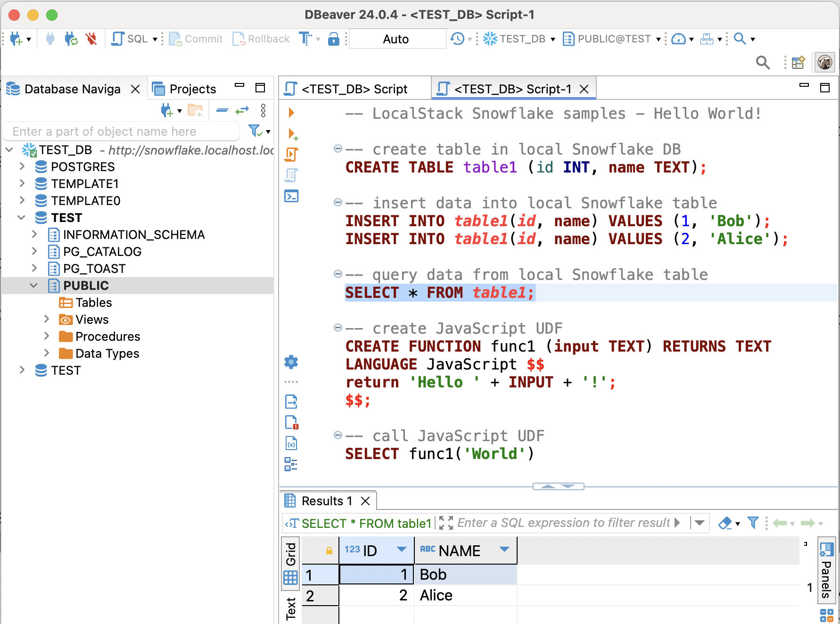Execute the SQL statement with the orange play icon

(291, 113)
